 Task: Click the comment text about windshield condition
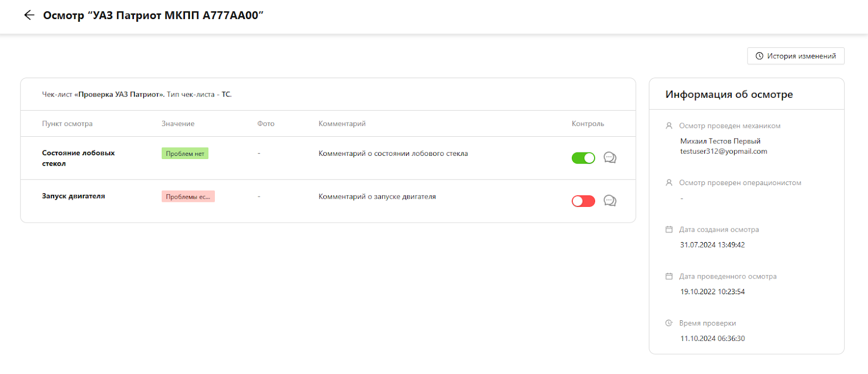click(393, 154)
